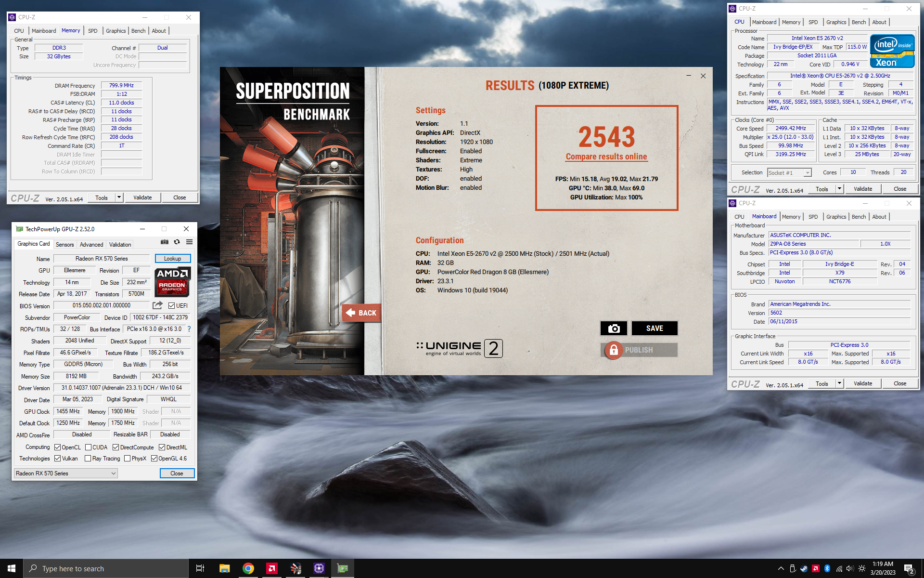
Task: Click the Steam tray icon
Action: click(x=804, y=568)
